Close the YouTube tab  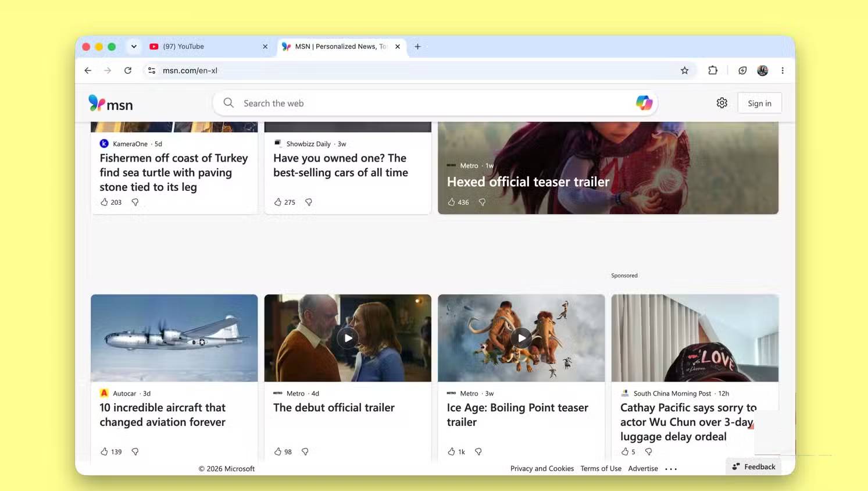point(265,47)
